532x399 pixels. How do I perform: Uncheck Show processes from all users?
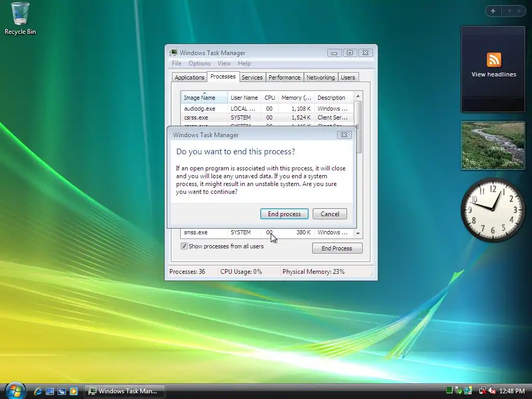[184, 246]
